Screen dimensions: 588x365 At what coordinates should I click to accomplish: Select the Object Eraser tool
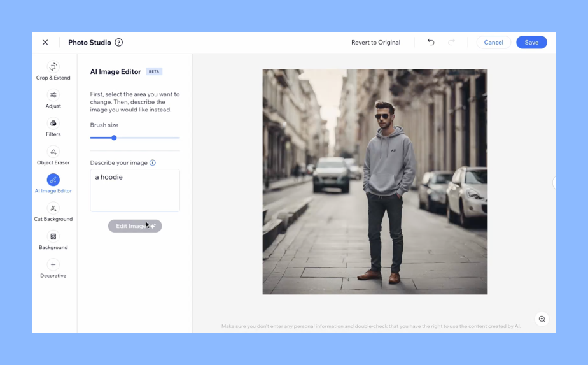(x=53, y=156)
